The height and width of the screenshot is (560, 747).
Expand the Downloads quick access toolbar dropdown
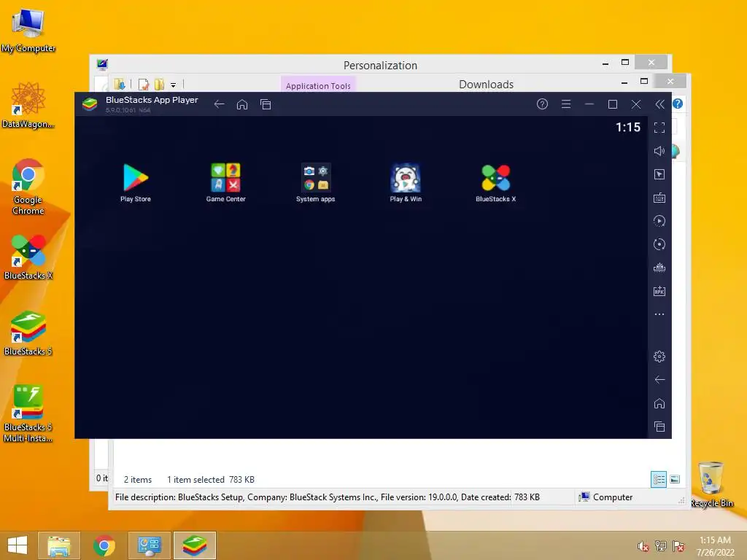coord(174,85)
